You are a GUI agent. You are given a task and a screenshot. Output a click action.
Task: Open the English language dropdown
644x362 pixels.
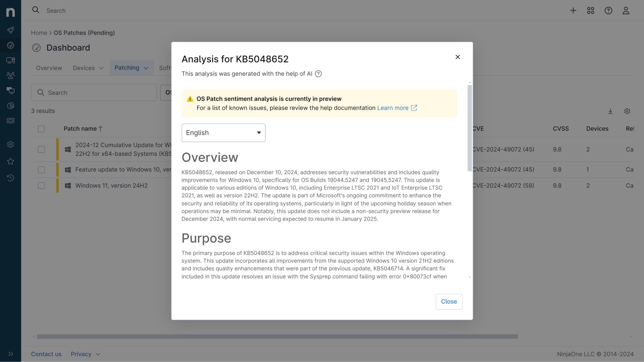click(223, 133)
